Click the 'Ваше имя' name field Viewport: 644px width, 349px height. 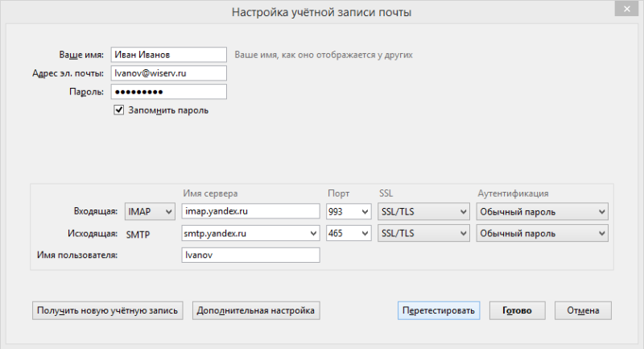pyautogui.click(x=169, y=55)
